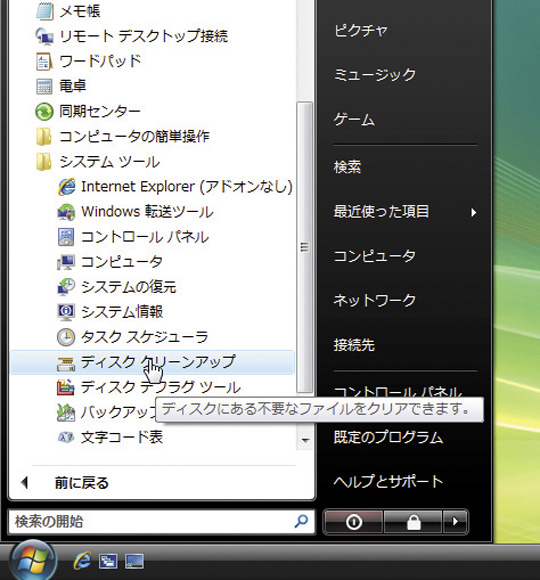
Task: Open ネットワーク in the right pane
Action: [x=375, y=300]
